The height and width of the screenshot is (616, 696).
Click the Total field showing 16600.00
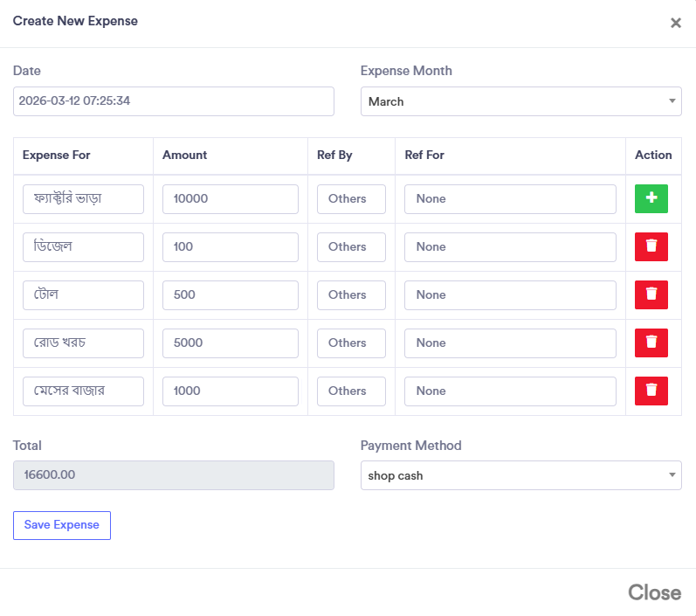[x=173, y=475]
